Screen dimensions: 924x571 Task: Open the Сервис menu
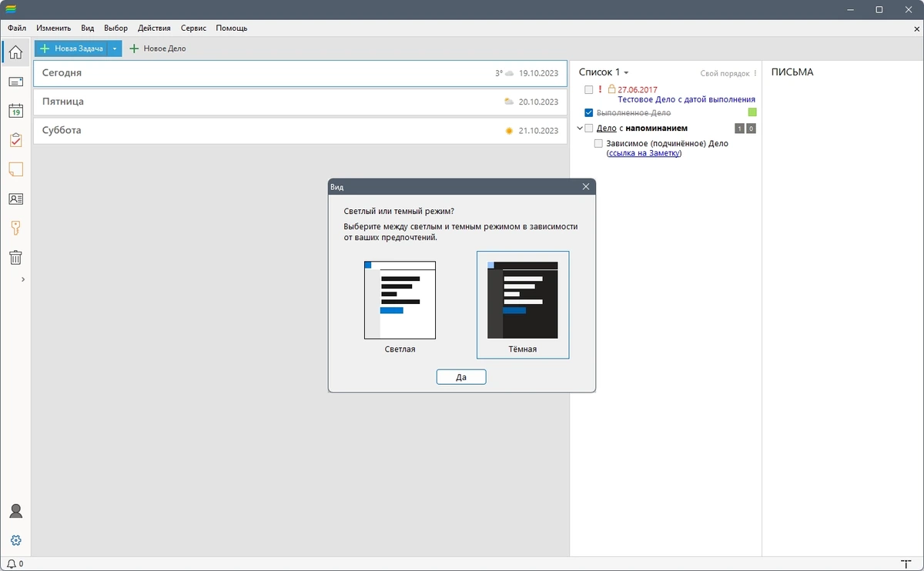193,28
